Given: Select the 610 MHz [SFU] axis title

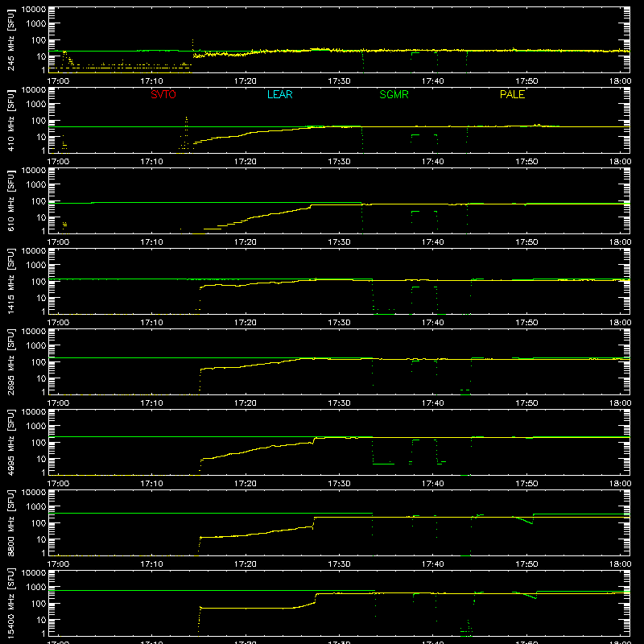Looking at the screenshot, I should click(10, 200).
